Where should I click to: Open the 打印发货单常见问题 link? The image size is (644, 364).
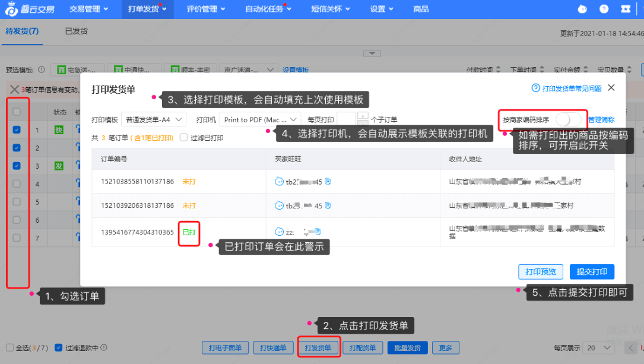pos(572,88)
